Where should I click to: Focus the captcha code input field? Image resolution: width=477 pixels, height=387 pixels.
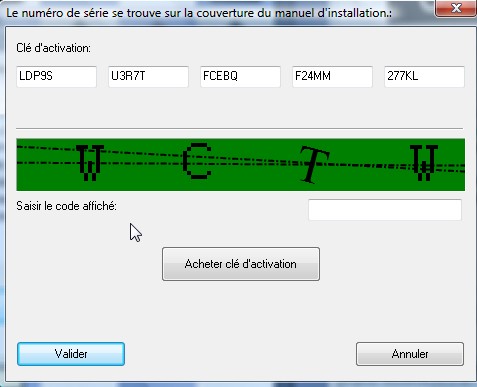[x=385, y=210]
